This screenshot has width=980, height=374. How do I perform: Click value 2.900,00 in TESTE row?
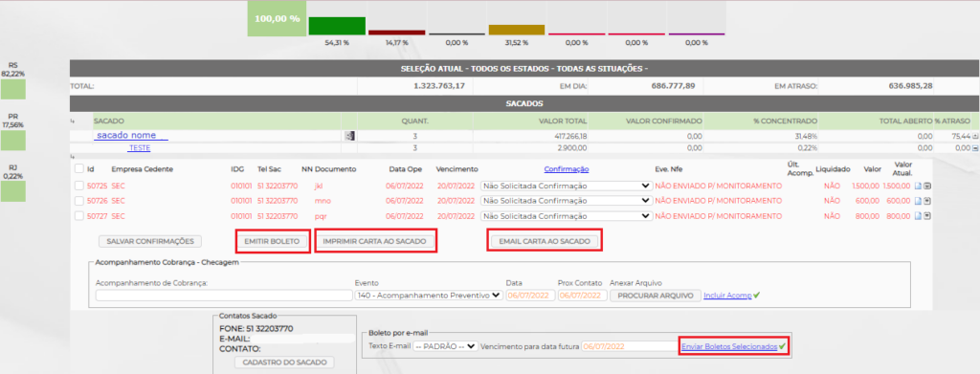(572, 148)
